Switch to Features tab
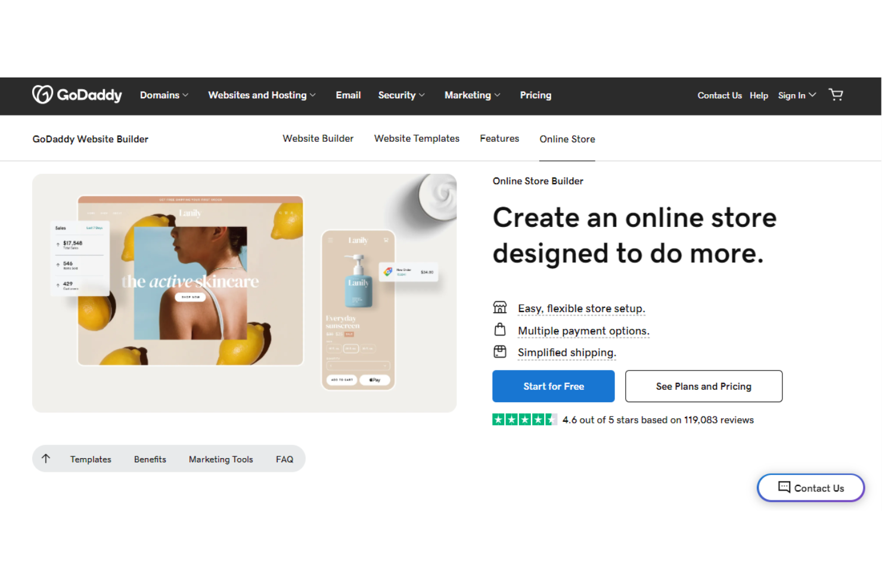Viewport: 882px width, 588px height. [499, 138]
